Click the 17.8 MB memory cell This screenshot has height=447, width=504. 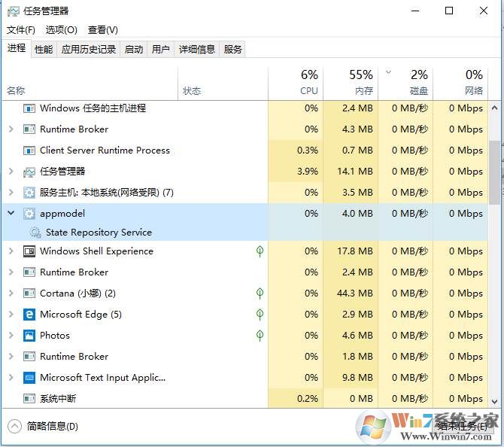351,251
